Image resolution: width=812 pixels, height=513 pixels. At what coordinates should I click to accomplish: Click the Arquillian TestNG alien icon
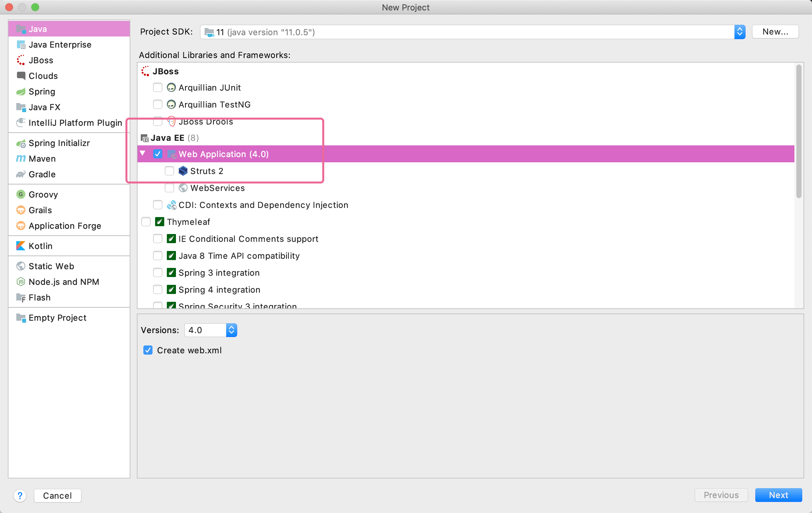click(171, 104)
